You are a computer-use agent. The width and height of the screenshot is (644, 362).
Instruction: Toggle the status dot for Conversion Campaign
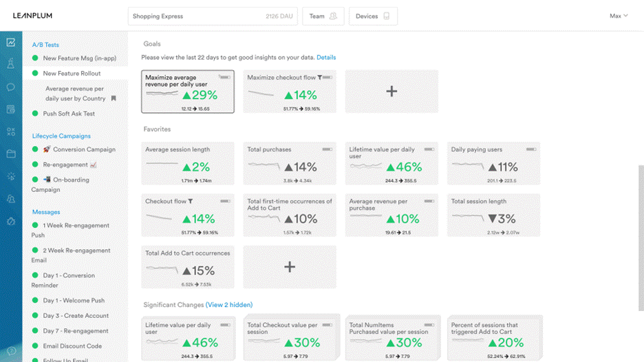[35, 149]
